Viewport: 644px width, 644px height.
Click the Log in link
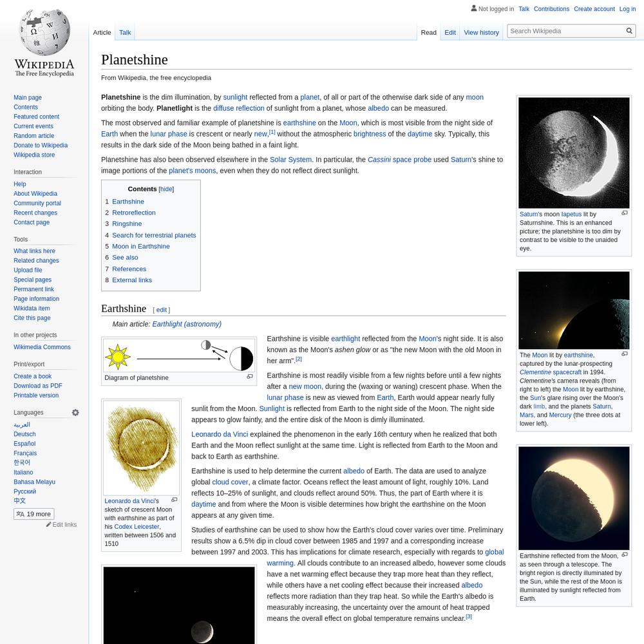627,8
